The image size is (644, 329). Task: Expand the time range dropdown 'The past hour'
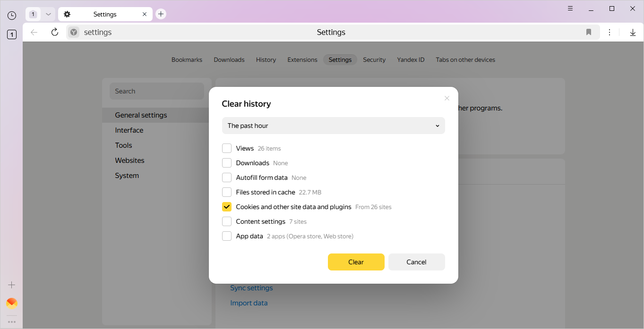coord(333,126)
